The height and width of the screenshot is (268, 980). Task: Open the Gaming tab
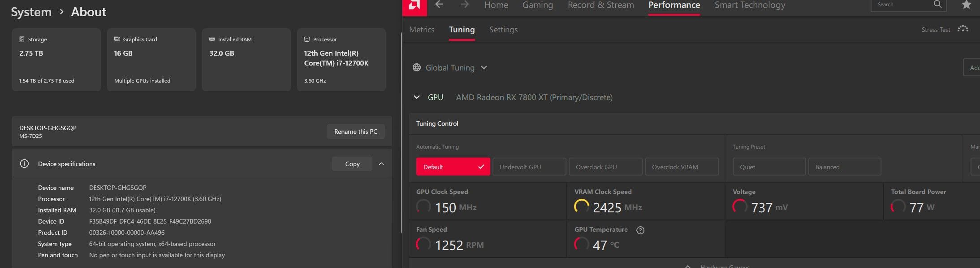538,5
